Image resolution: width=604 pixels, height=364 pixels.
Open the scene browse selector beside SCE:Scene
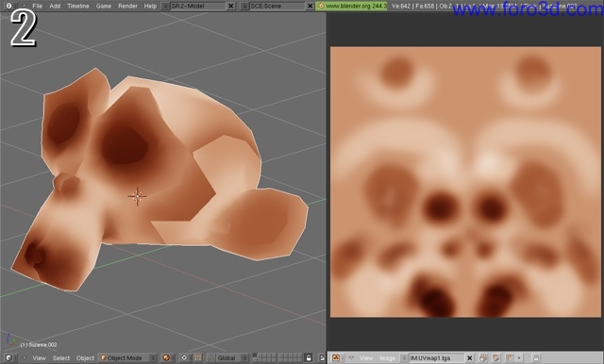(244, 6)
